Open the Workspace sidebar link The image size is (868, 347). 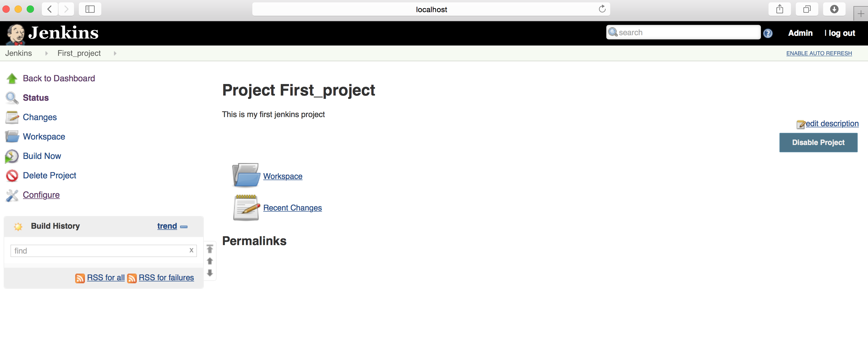[44, 137]
